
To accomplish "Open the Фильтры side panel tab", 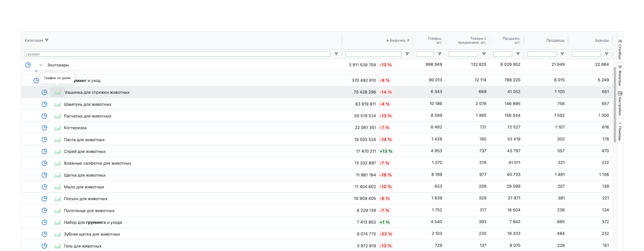I will (x=620, y=77).
